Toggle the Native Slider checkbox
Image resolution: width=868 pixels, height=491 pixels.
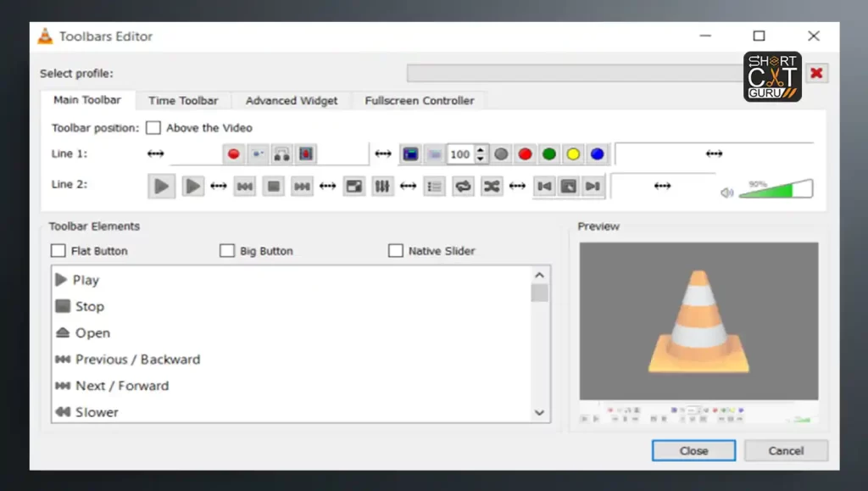[396, 251]
